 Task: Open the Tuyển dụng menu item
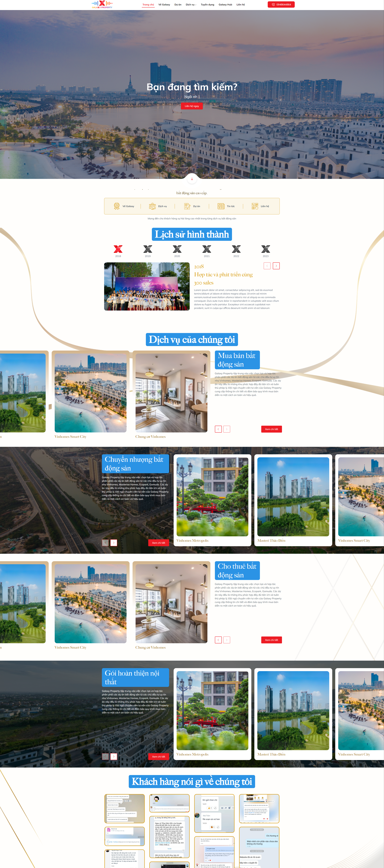point(207,5)
